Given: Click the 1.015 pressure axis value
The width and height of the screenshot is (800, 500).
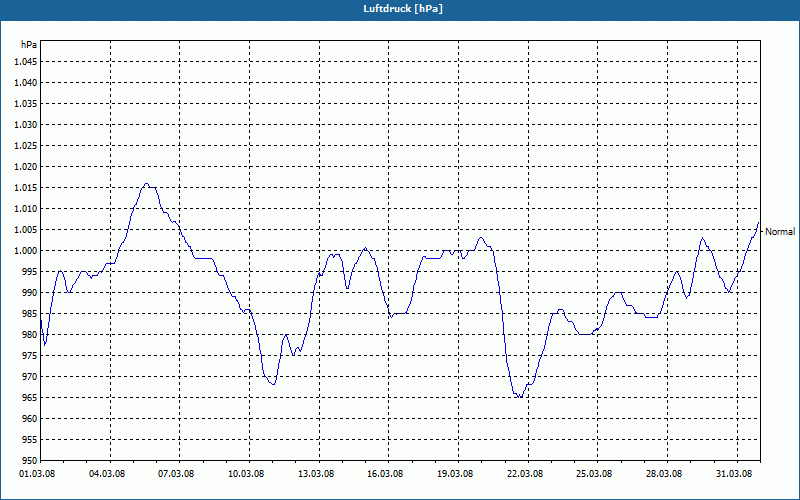Looking at the screenshot, I should (x=26, y=188).
